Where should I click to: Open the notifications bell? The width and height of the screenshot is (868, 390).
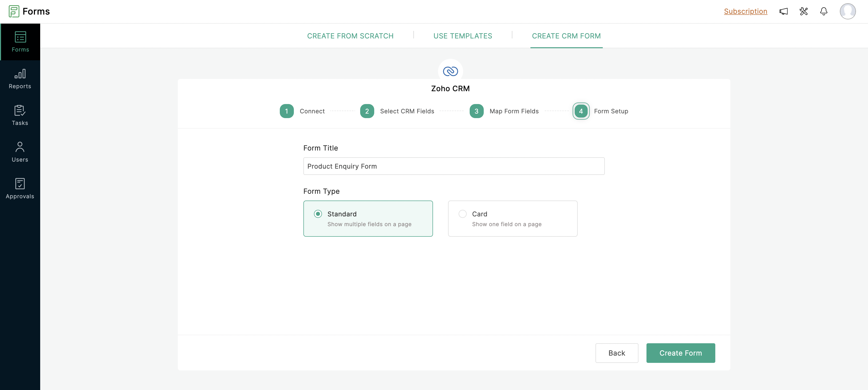click(824, 12)
